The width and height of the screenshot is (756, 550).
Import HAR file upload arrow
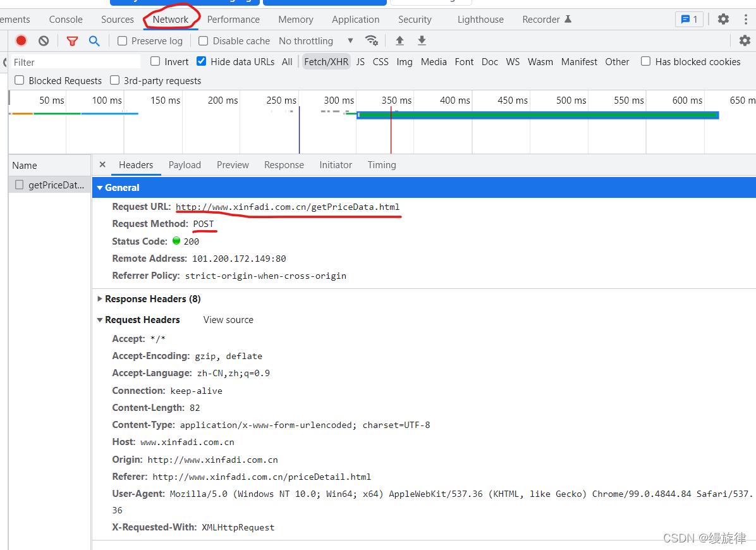pos(399,40)
